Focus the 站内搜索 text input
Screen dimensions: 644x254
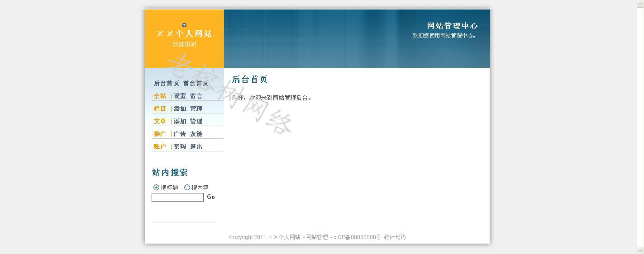point(177,197)
